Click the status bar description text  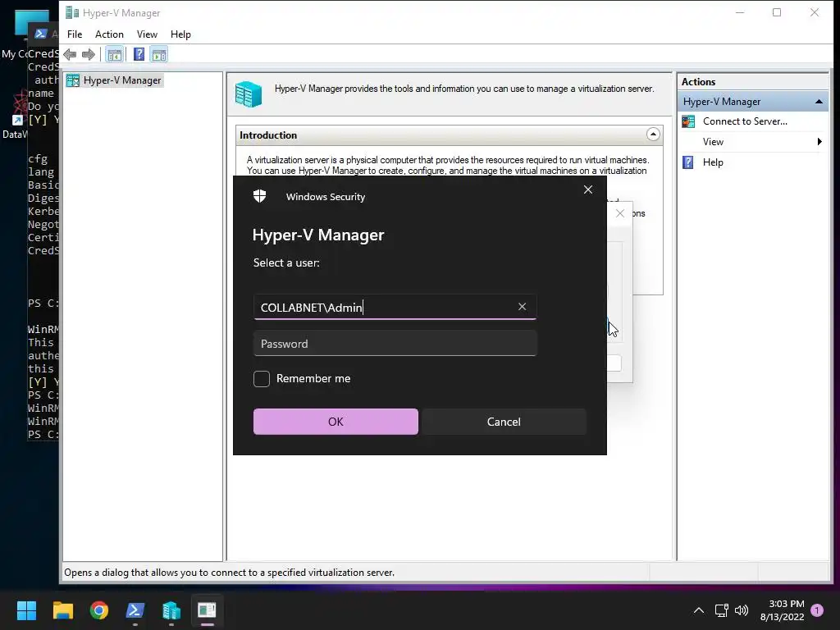[230, 573]
